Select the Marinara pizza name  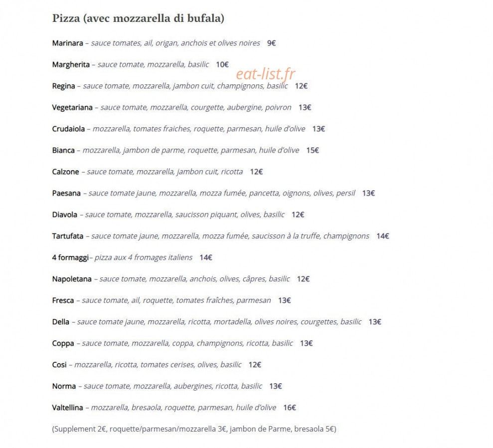coord(68,43)
